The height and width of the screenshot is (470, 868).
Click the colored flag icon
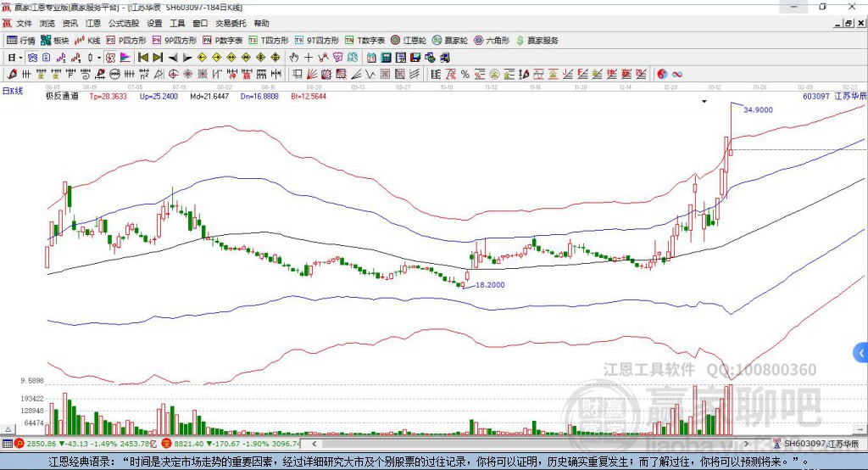pyautogui.click(x=125, y=58)
